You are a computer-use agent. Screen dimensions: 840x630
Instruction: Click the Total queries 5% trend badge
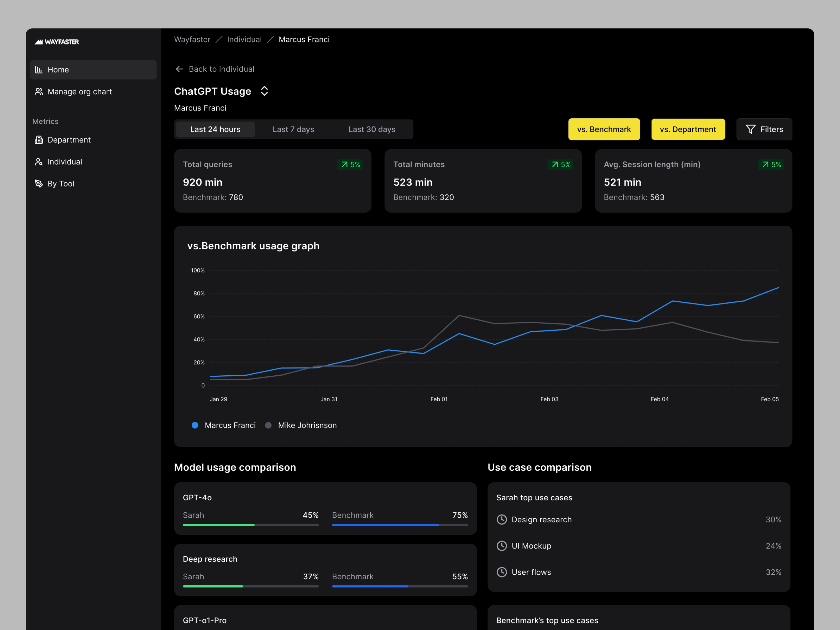pos(350,164)
